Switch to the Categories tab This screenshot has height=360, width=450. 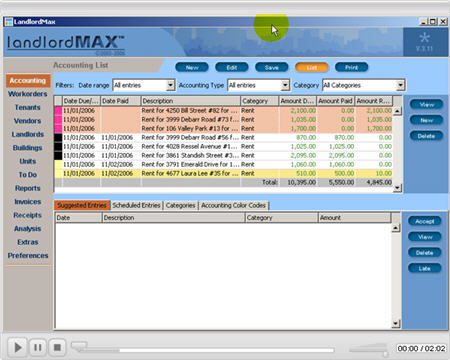point(180,205)
